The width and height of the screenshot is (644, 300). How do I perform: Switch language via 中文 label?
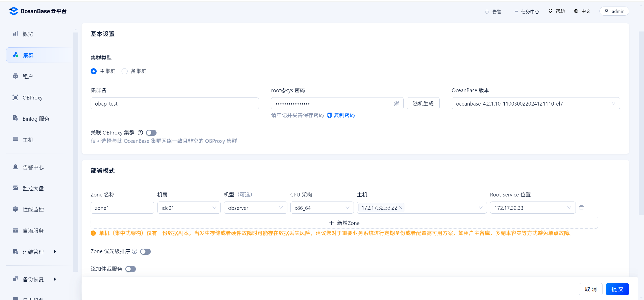click(586, 11)
